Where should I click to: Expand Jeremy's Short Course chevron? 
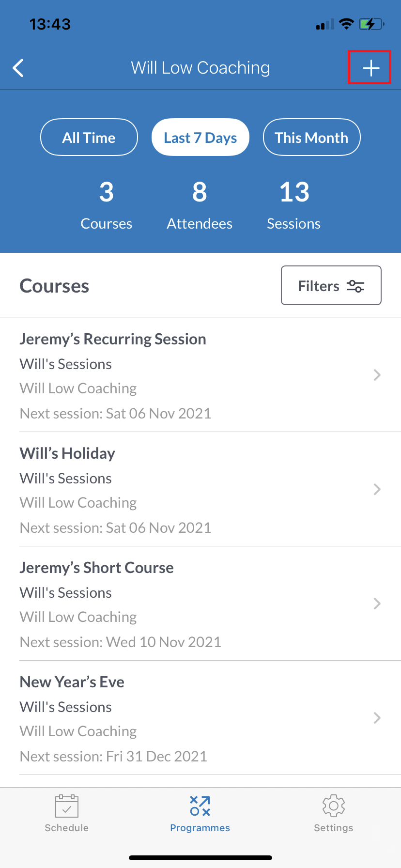[x=377, y=604]
